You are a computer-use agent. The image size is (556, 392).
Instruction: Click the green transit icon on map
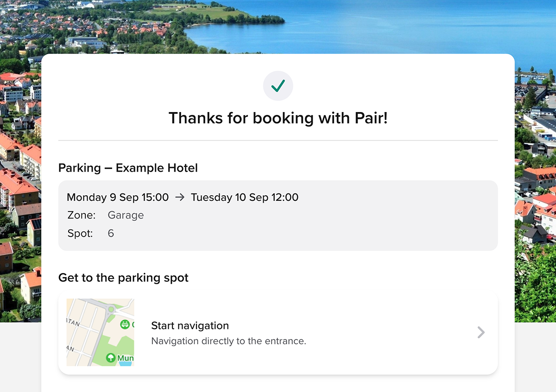(125, 324)
